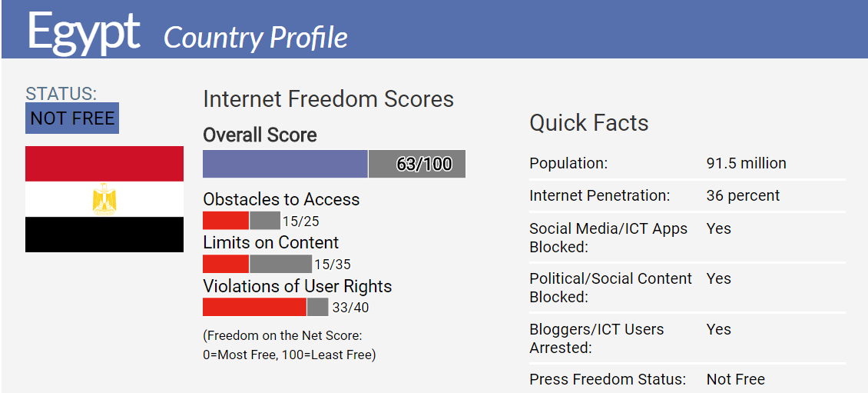The image size is (868, 393).
Task: Click the Limits on Content score bar
Action: (257, 264)
